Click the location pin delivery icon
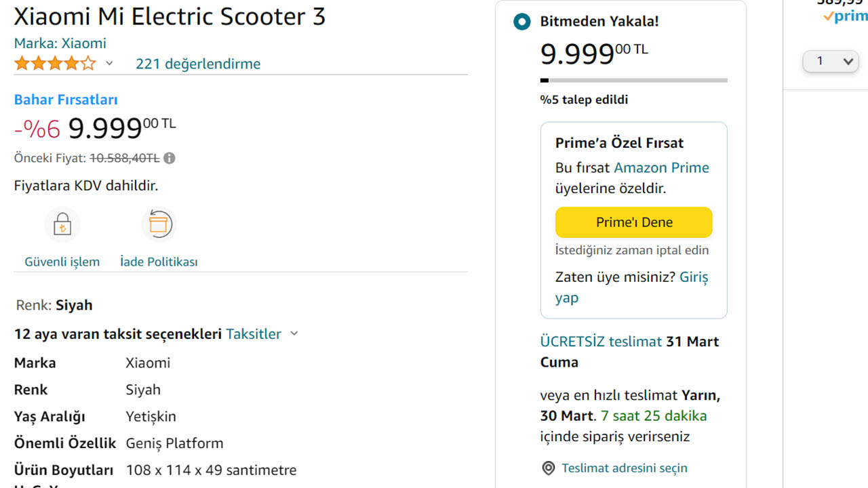 coord(548,468)
